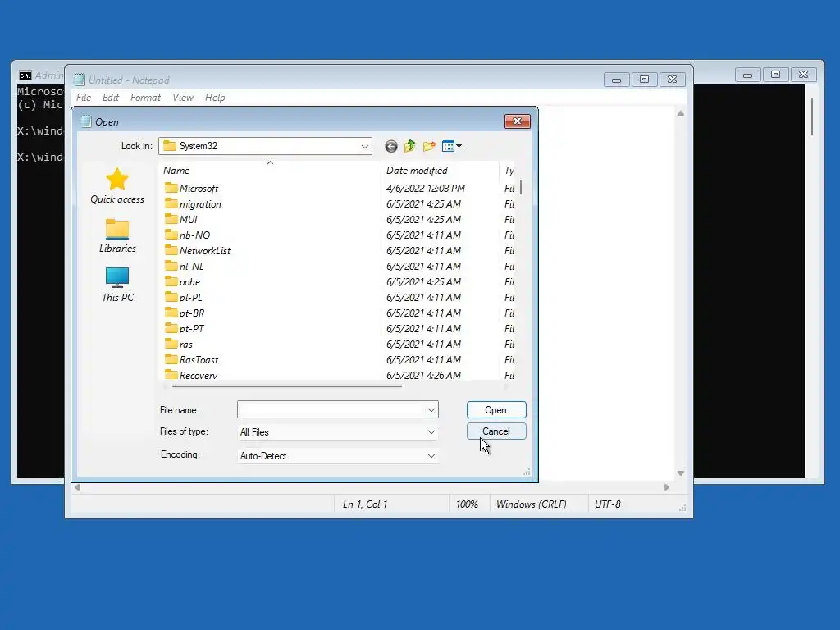
Task: Close the Open dialog with red X
Action: (x=517, y=121)
